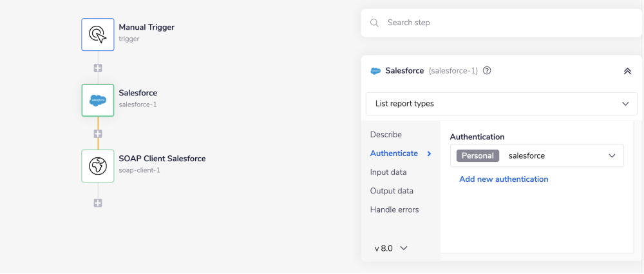The height and width of the screenshot is (274, 644).
Task: Click the magnifier icon in search bar
Action: pyautogui.click(x=374, y=23)
